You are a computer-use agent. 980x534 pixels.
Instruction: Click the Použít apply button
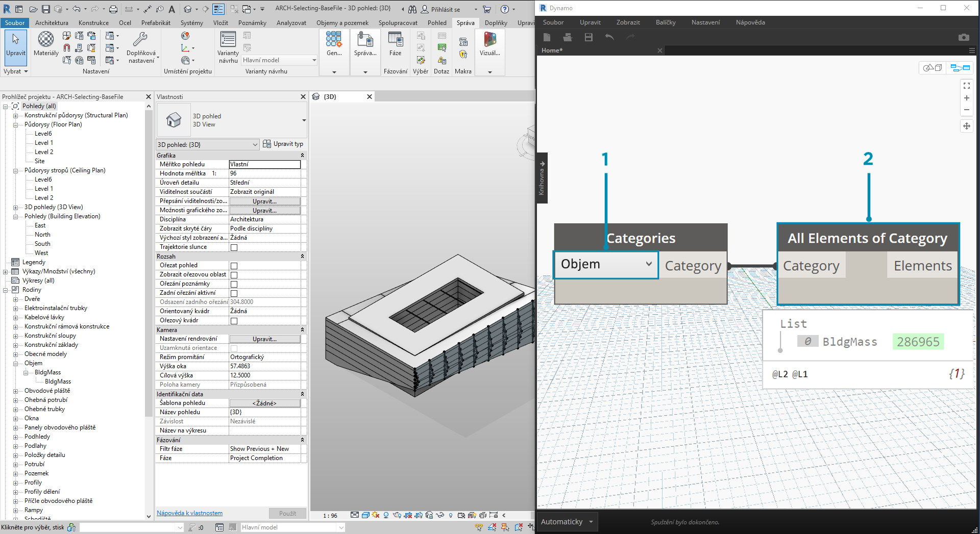point(287,513)
